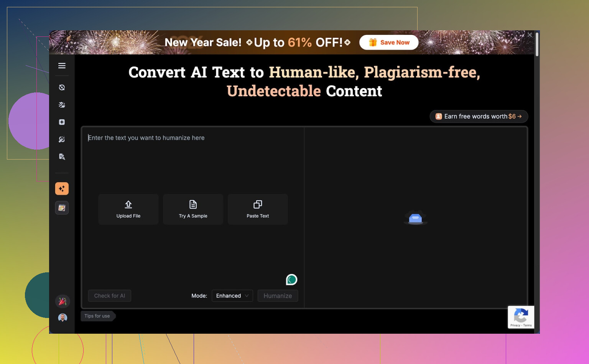Click Try A Sample button
This screenshot has height=364, width=589.
193,209
